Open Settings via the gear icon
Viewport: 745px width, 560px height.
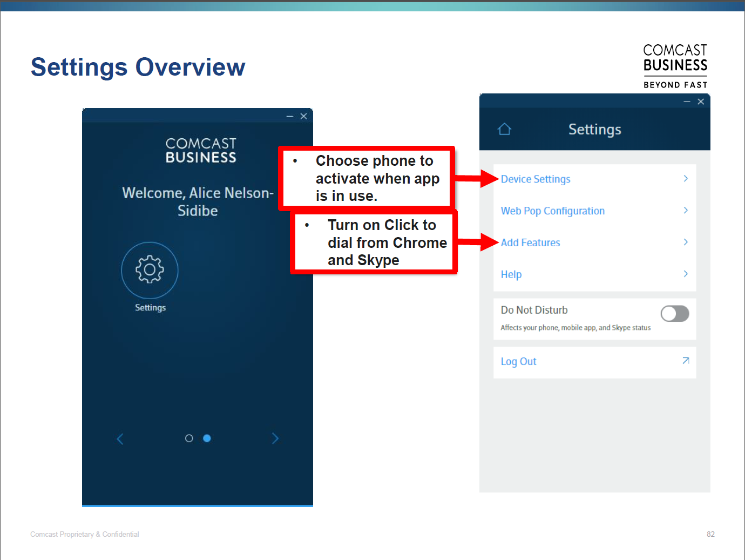[x=150, y=270]
